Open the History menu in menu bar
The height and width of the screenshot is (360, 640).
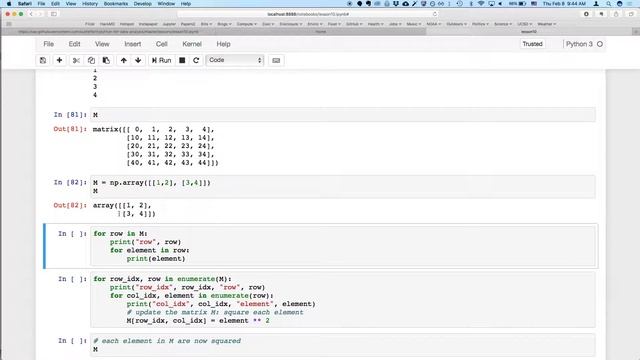pyautogui.click(x=90, y=4)
